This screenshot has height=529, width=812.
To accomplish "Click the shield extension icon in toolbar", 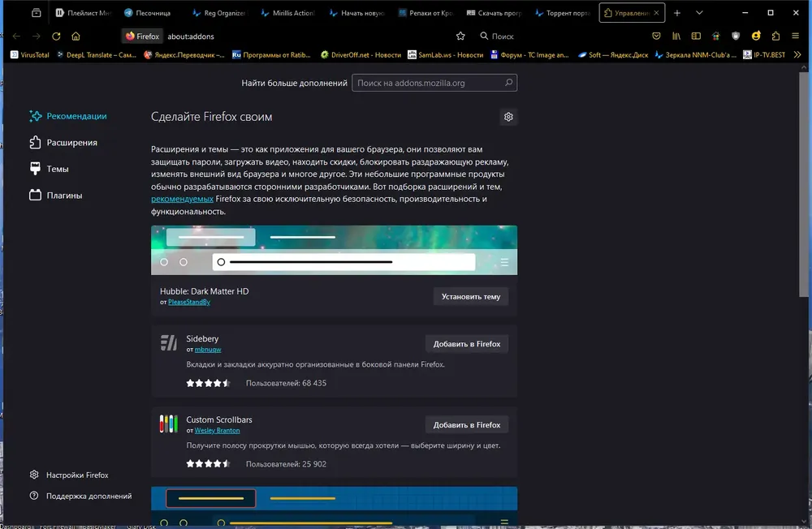I will coord(736,37).
